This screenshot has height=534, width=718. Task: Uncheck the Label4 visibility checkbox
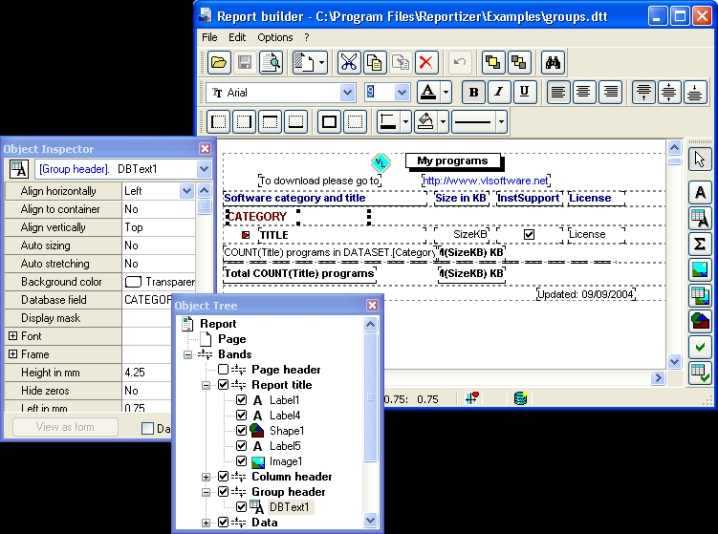coord(241,415)
